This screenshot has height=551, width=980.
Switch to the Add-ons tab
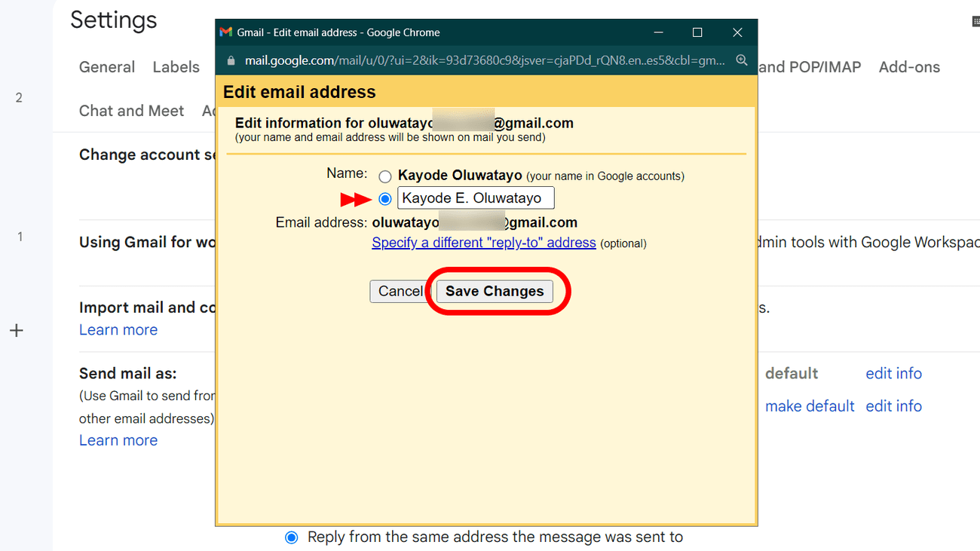909,67
